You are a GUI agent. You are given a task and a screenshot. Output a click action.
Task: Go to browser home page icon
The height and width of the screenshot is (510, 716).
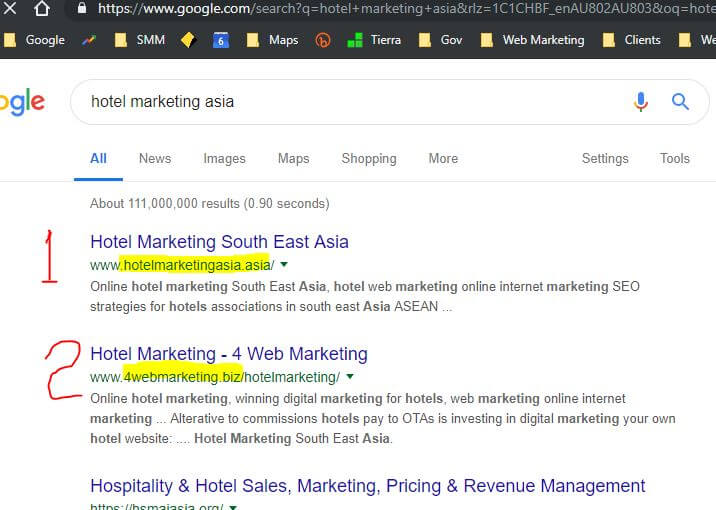point(42,8)
